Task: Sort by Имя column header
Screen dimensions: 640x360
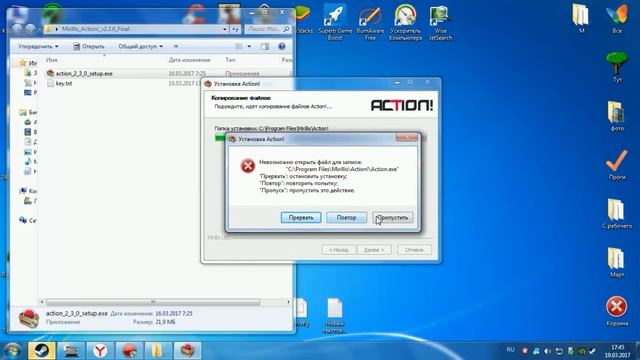Action: point(52,60)
